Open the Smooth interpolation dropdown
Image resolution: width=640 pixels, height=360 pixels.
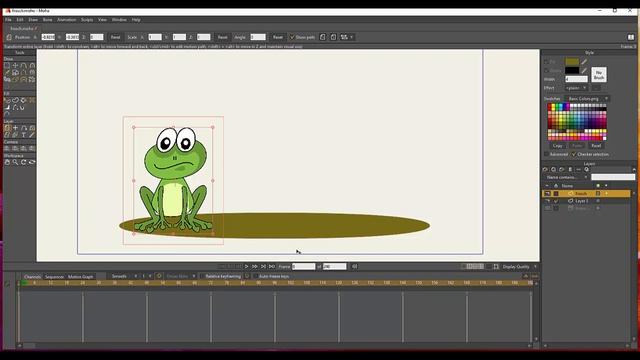[122, 276]
